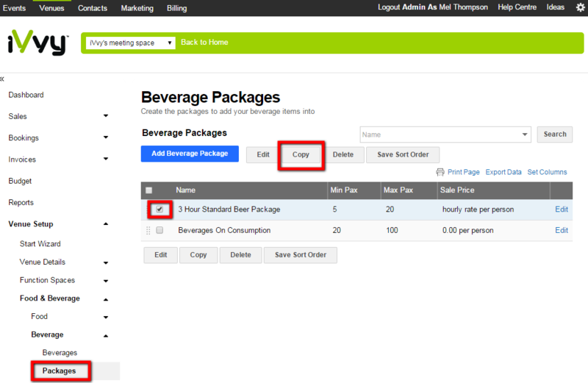Click 'hourly rate per person' sale price cell
The width and height of the screenshot is (588, 383).
click(x=478, y=210)
